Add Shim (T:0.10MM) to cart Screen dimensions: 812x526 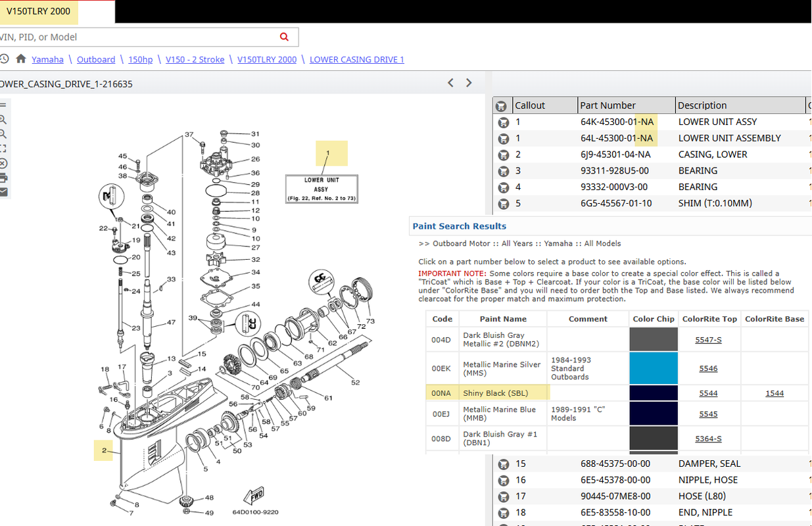(504, 204)
